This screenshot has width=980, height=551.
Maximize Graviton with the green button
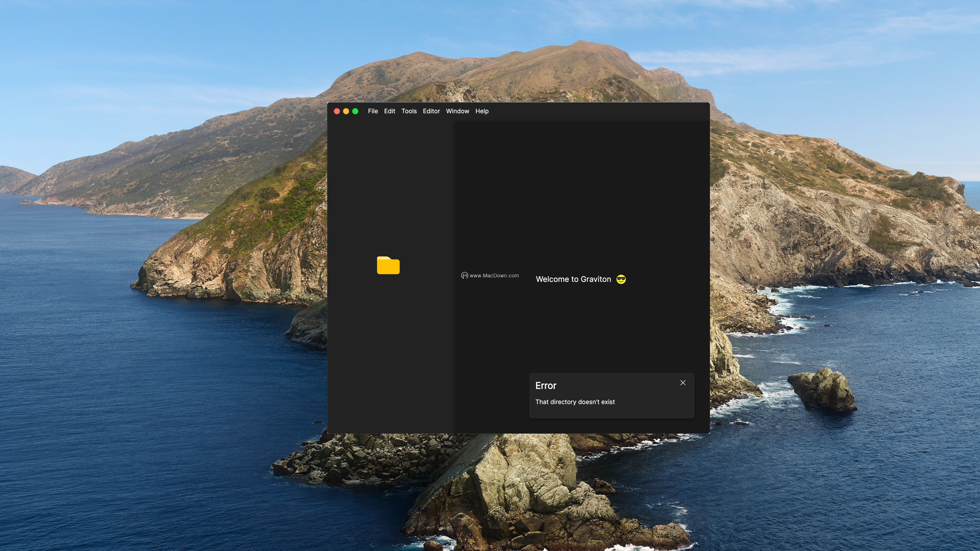[x=355, y=111]
